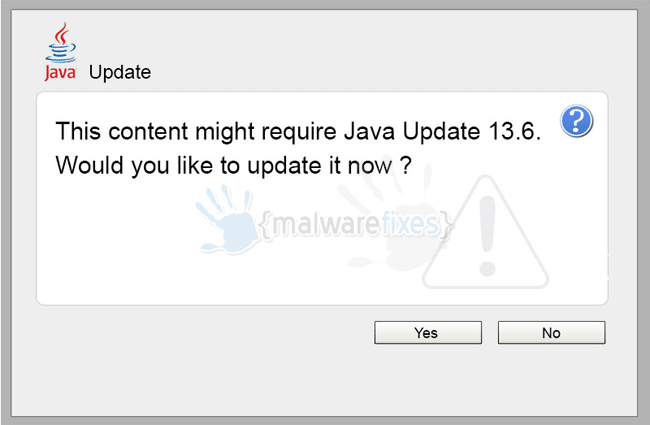Click the "This content might require Java" line
The image size is (650, 425).
[x=227, y=132]
